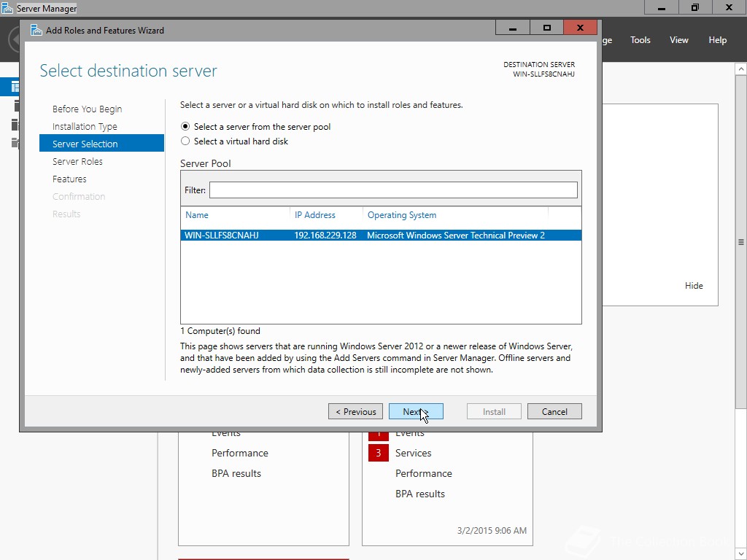
Task: Click into the Server Pool Filter field
Action: tap(393, 190)
